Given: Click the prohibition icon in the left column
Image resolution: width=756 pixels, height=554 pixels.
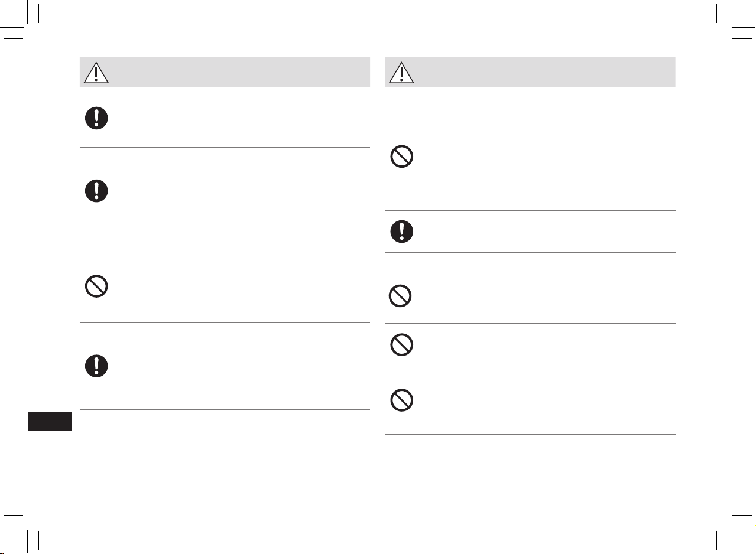Looking at the screenshot, I should [x=96, y=286].
